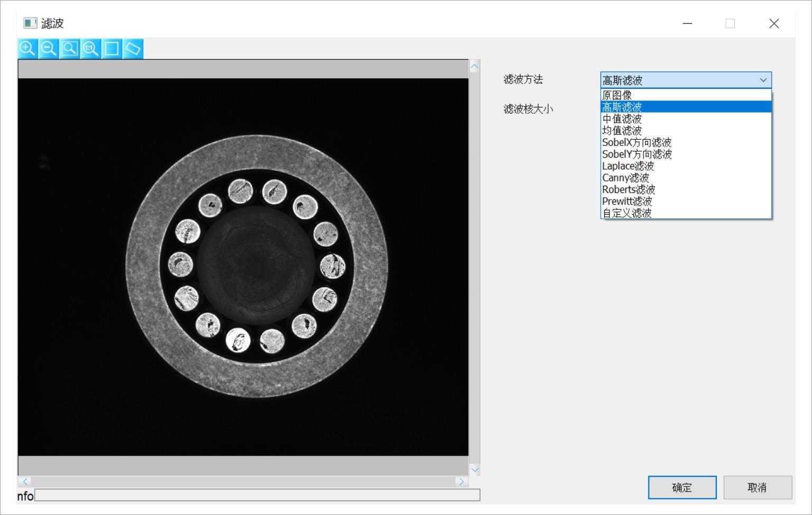Viewport: 812px width, 515px height.
Task: Select the rotated rectangle ROI tool
Action: coord(133,49)
